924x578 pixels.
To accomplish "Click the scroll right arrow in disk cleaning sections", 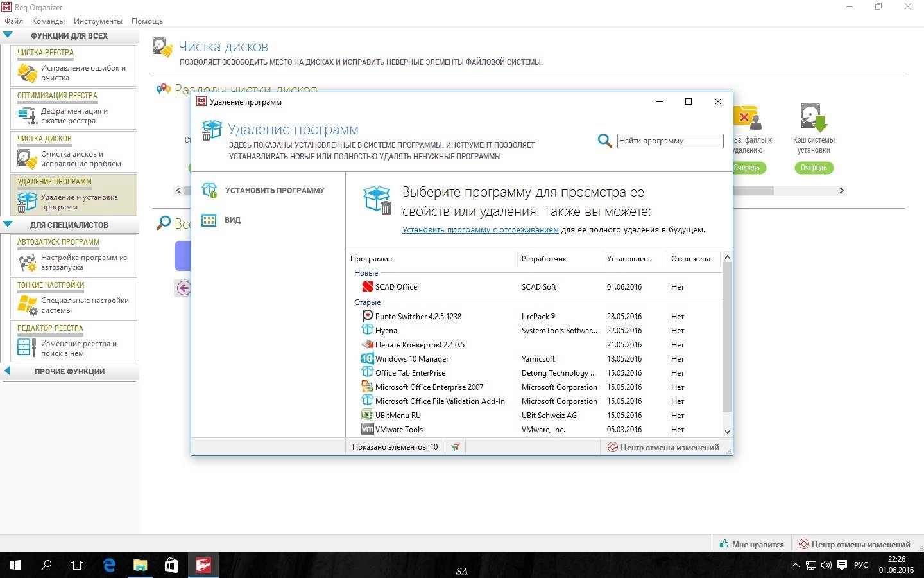I will point(841,190).
